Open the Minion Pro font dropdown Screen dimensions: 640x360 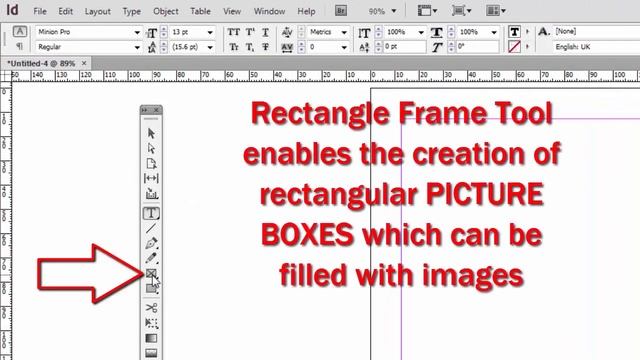137,32
